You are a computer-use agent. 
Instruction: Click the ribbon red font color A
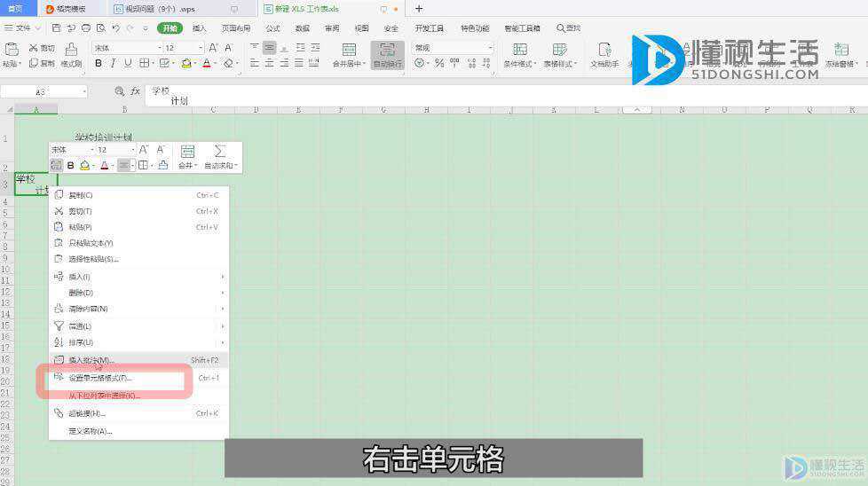click(207, 63)
